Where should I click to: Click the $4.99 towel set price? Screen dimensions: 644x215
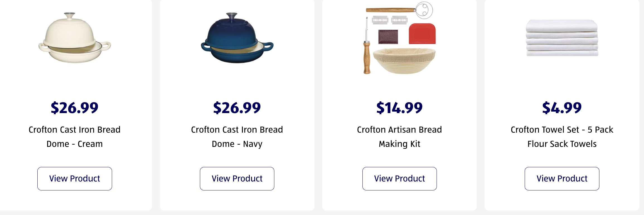[562, 108]
